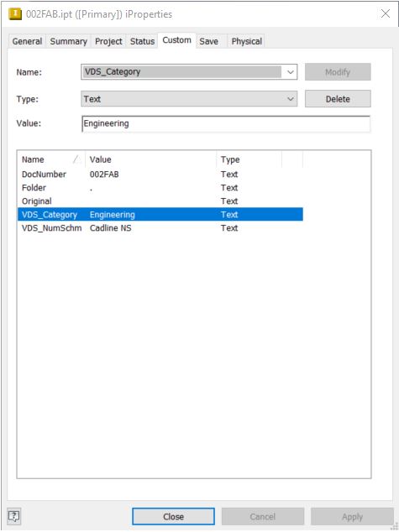Click the Close button
The height and width of the screenshot is (532, 399).
(x=173, y=516)
